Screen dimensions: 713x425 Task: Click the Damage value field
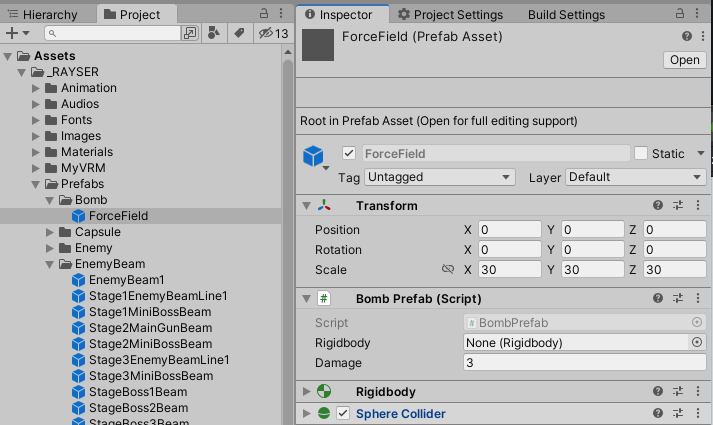(x=585, y=362)
